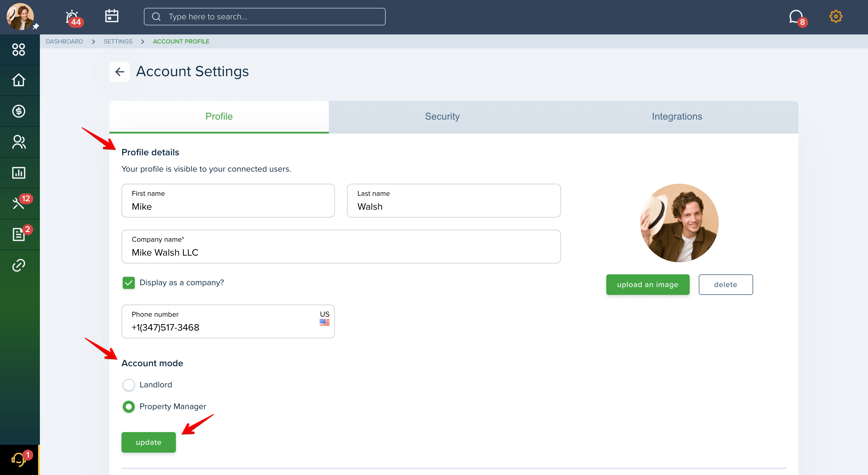Switch to the Profile tab

coord(219,117)
